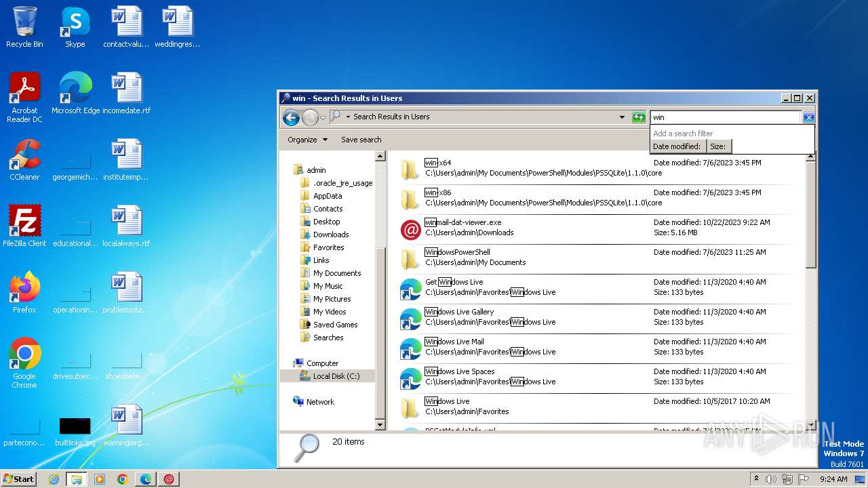868x488 pixels.
Task: Open Internet Explorer from taskbar
Action: click(x=54, y=479)
